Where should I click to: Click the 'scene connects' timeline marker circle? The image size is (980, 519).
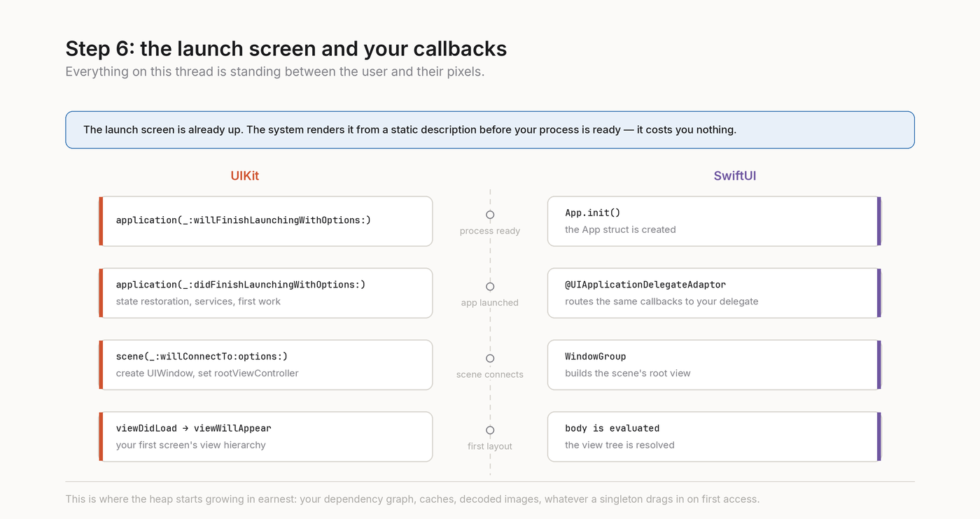(x=490, y=358)
